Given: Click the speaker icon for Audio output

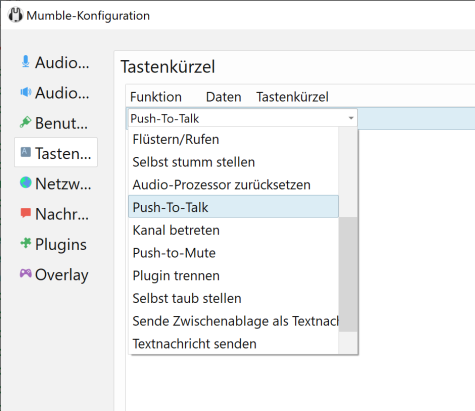Looking at the screenshot, I should 26,92.
